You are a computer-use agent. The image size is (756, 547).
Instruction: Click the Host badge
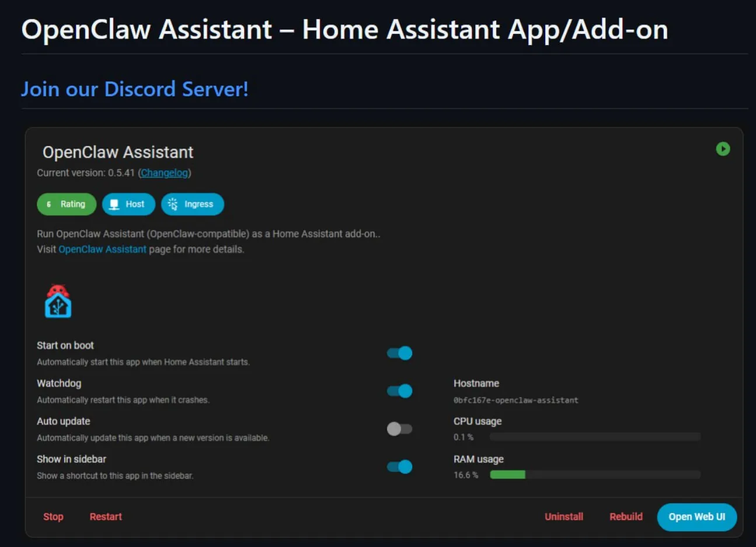[128, 204]
